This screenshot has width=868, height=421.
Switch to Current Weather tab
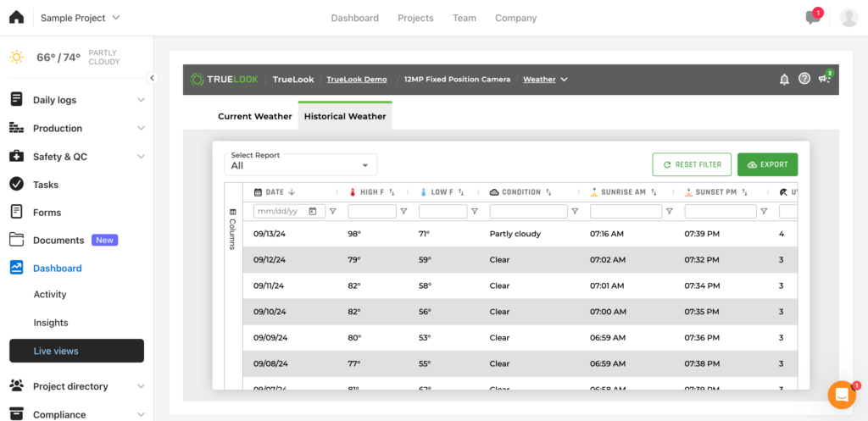point(254,116)
